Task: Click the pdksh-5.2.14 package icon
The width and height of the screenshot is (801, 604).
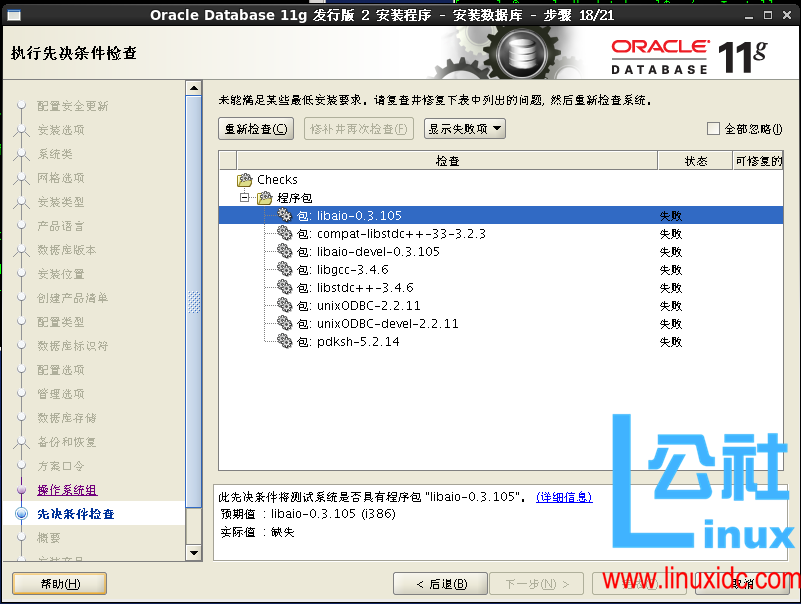Action: click(283, 343)
